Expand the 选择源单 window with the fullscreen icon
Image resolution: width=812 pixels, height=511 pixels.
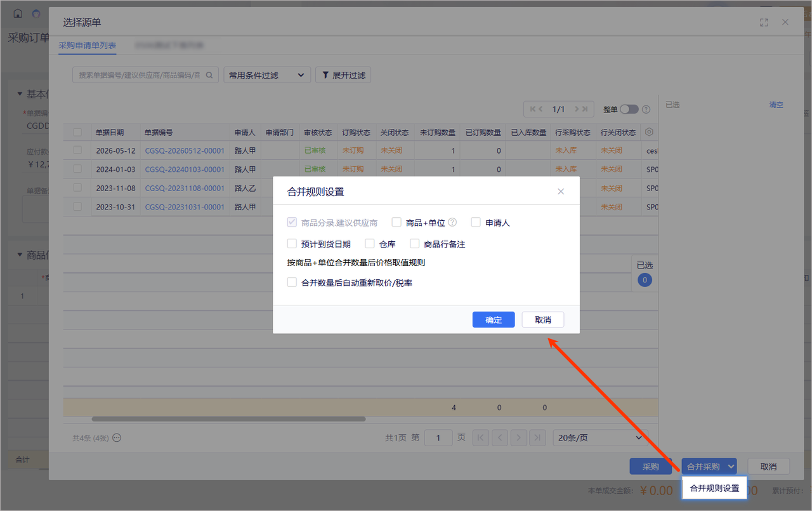point(764,22)
